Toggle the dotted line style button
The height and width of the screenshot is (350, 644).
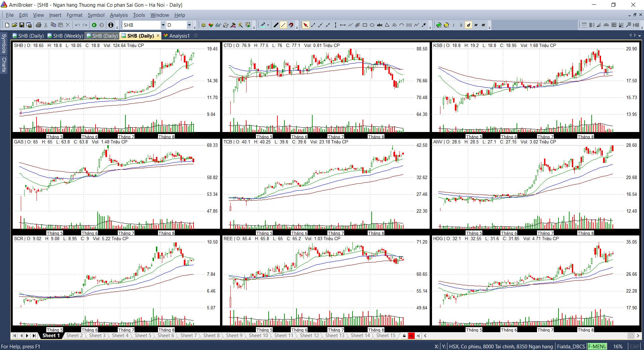(283, 25)
